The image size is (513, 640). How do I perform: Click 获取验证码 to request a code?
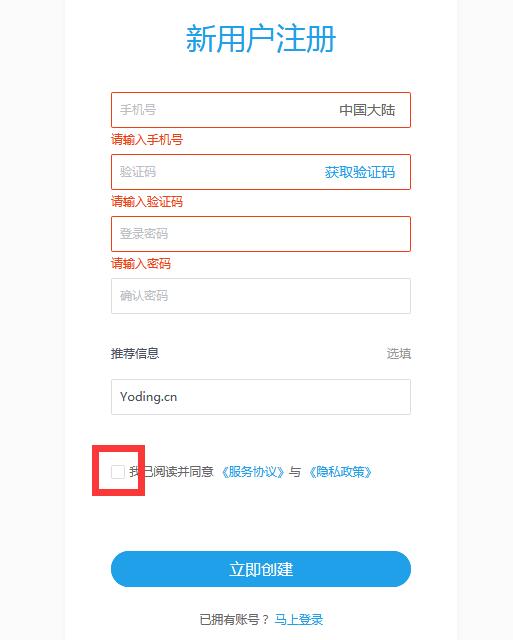coord(360,172)
